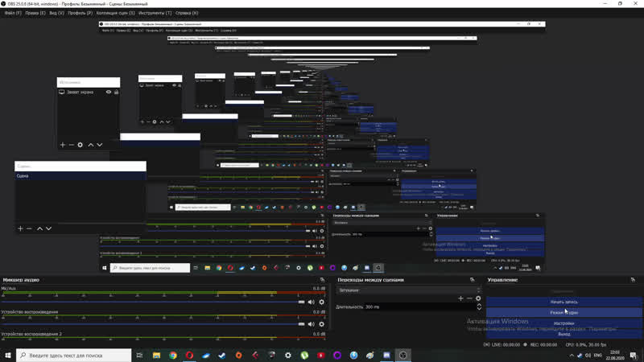
Task: Click the ENG language indicator
Action: [598, 356]
